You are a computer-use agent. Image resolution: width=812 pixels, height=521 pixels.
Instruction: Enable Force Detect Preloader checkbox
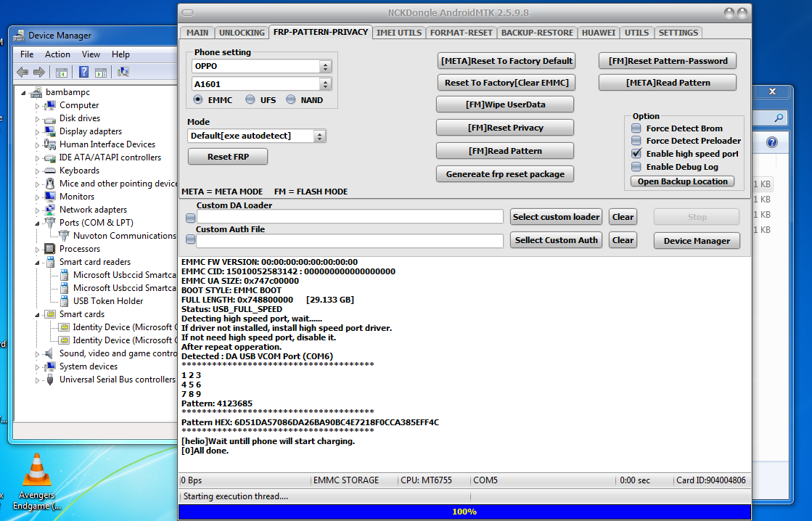[x=636, y=140]
